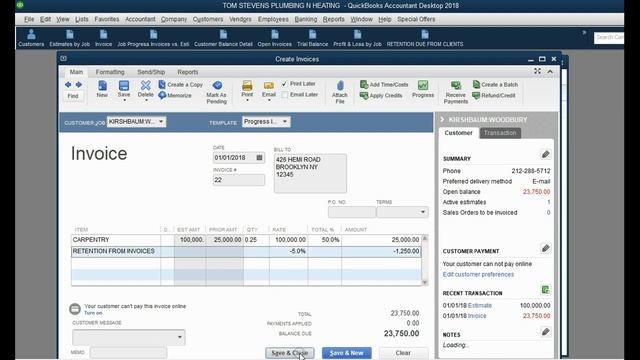This screenshot has width=640, height=360.
Task: Open the Profit & Loss by Job icon
Action: pos(357,38)
